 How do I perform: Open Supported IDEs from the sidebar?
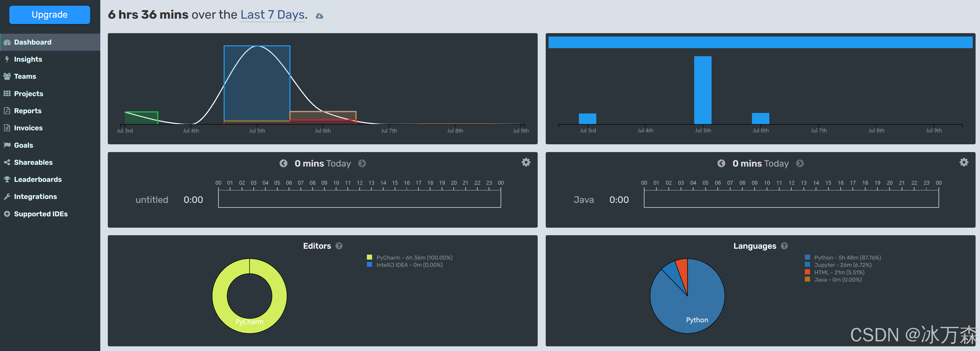click(41, 214)
